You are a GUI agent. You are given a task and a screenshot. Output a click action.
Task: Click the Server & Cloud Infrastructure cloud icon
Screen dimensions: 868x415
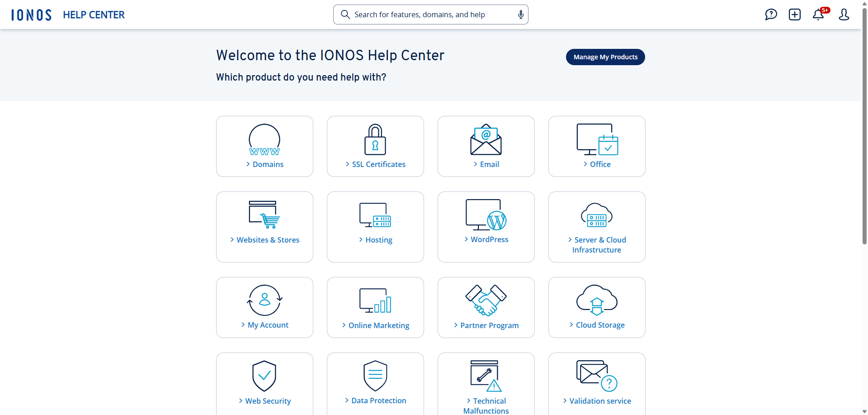597,215
